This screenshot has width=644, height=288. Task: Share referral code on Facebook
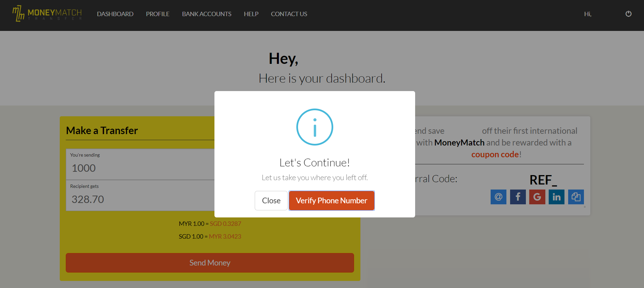pyautogui.click(x=518, y=197)
